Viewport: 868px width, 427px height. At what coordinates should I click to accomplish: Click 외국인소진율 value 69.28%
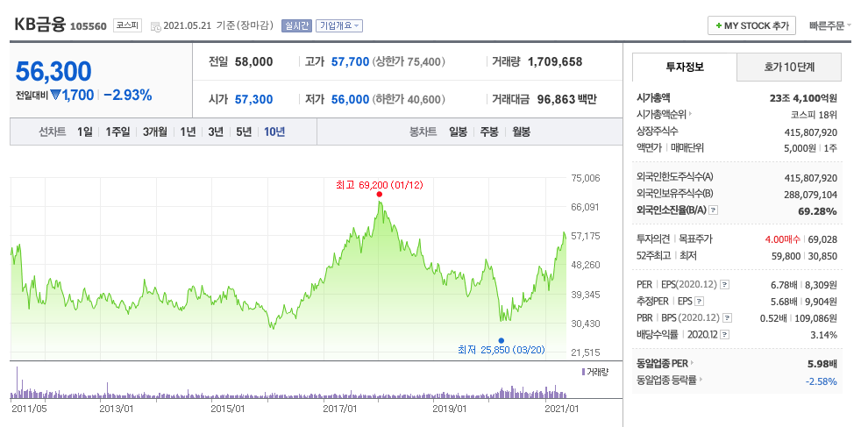[x=819, y=211]
